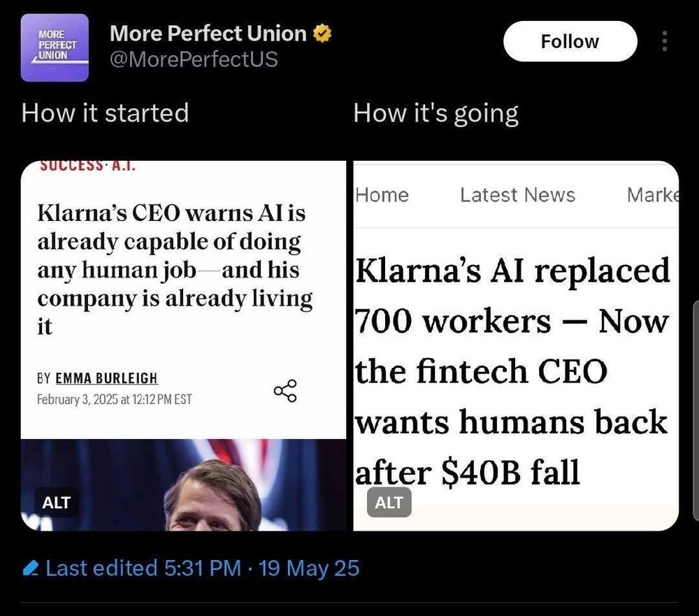Open the Klarna's CEO warns AI headline image
Viewport: 699px width, 616px height.
[175, 269]
